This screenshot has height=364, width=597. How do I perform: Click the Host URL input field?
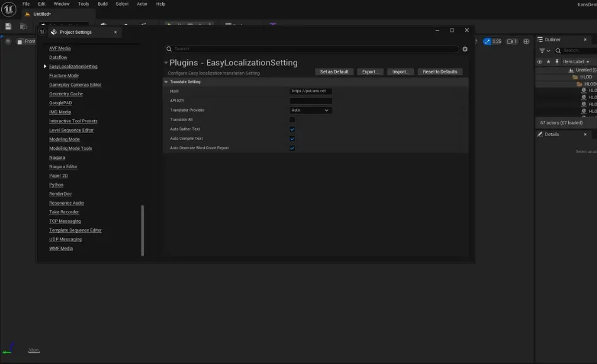point(310,91)
